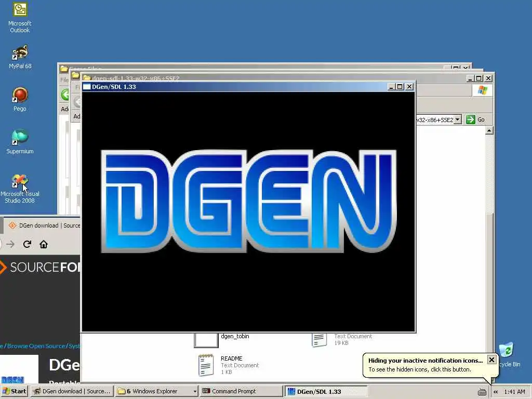Switch to the DGen download taskbar button
The height and width of the screenshot is (399, 532).
72,391
